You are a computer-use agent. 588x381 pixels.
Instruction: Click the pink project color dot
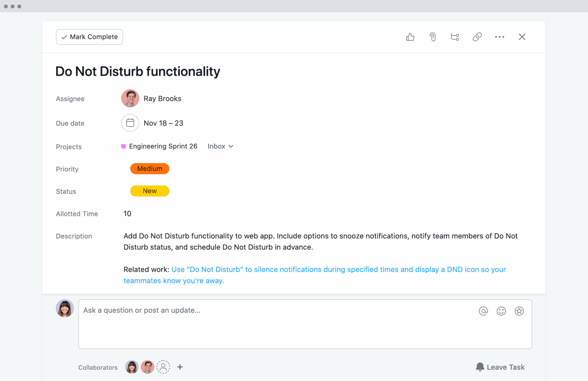[x=123, y=146]
